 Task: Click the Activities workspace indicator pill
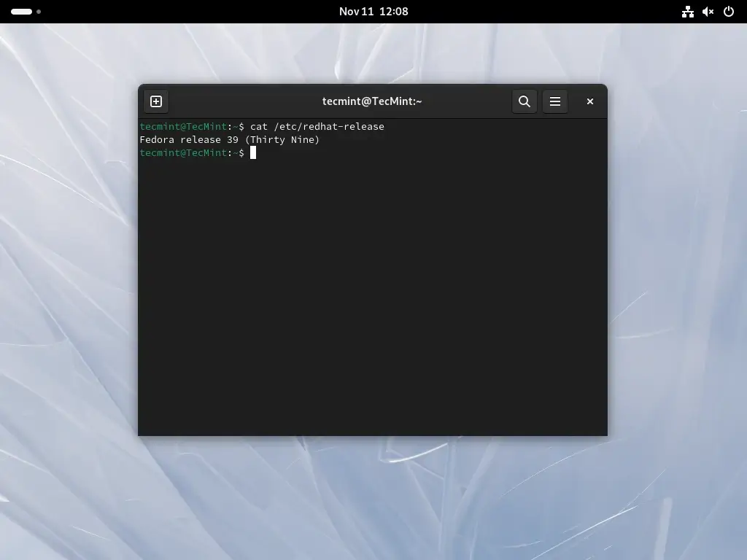(21, 12)
